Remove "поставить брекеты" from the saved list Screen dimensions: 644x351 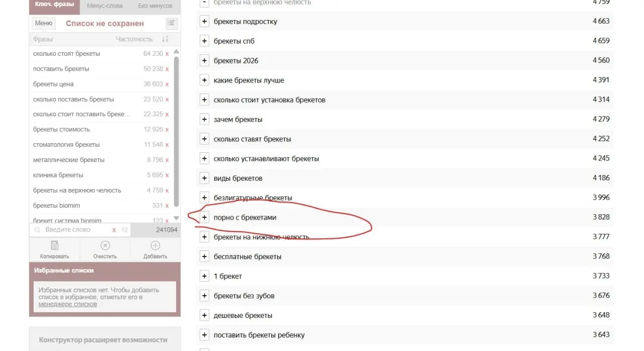(167, 69)
